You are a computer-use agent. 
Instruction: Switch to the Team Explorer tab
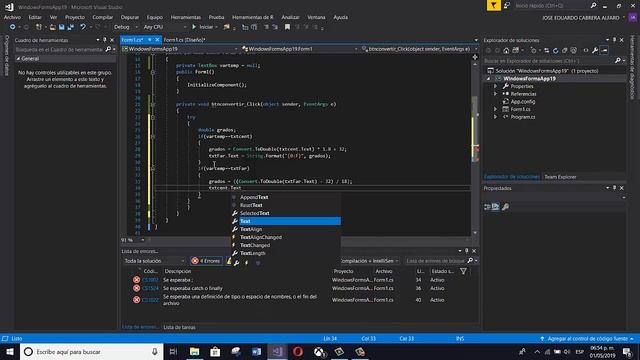(560, 177)
